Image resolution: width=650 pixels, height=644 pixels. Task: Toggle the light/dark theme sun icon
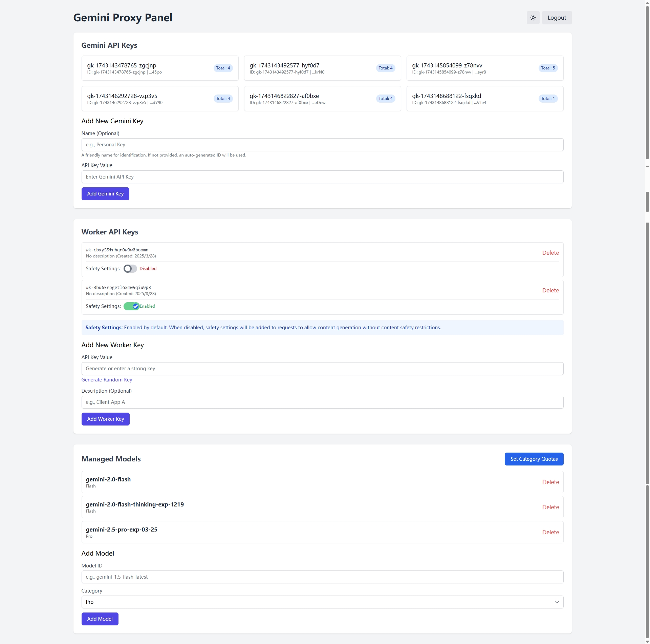533,18
